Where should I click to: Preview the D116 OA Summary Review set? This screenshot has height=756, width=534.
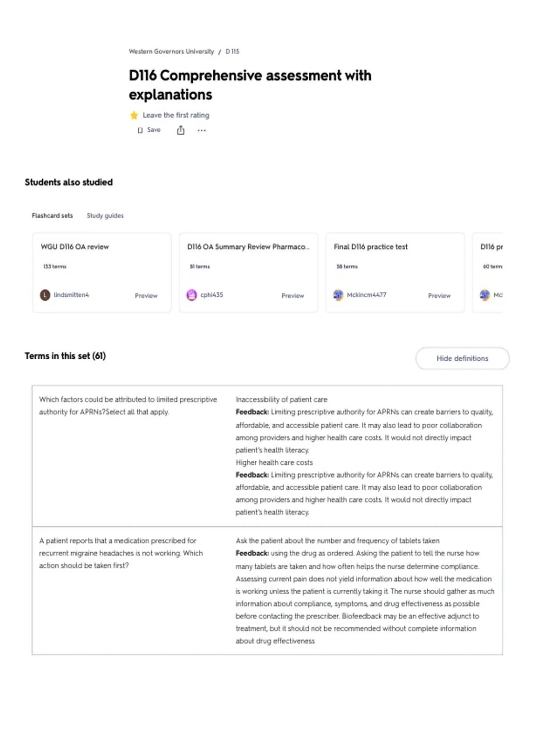coord(292,296)
